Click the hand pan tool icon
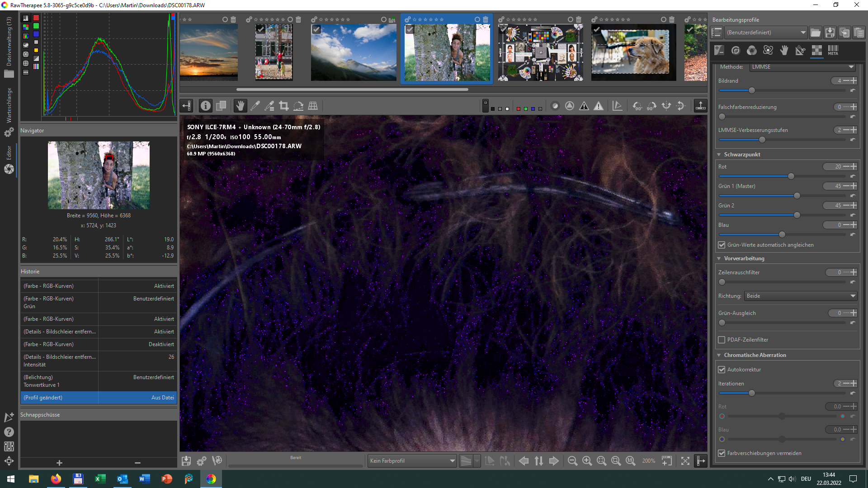 [240, 106]
